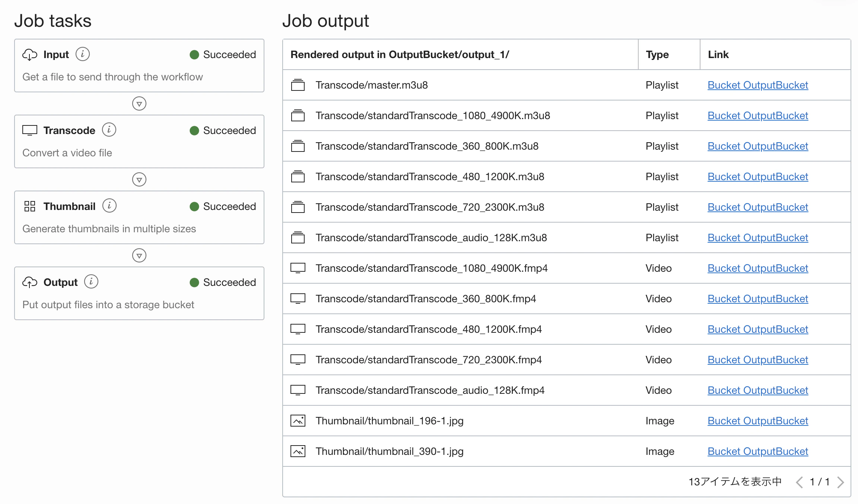Click the Job output heading

325,21
